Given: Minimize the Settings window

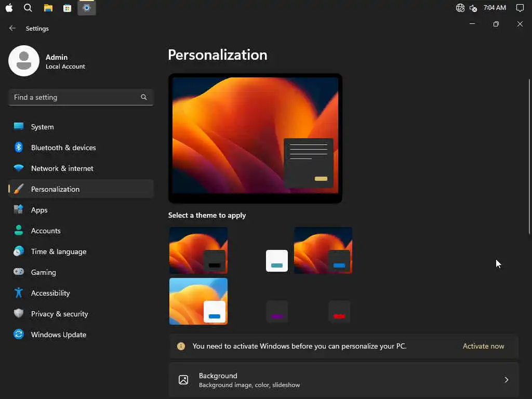Looking at the screenshot, I should click(472, 24).
